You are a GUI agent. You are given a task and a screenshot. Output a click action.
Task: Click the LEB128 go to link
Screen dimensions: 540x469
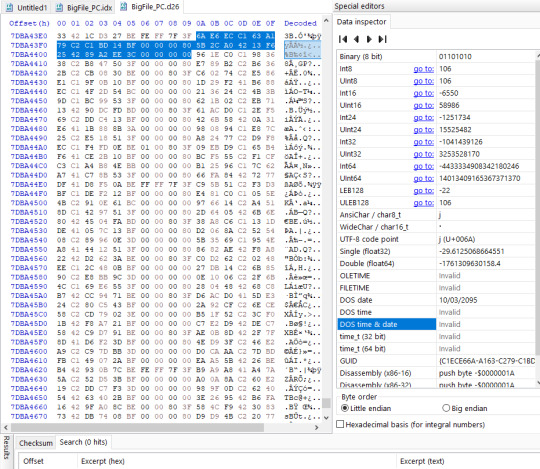coord(423,190)
